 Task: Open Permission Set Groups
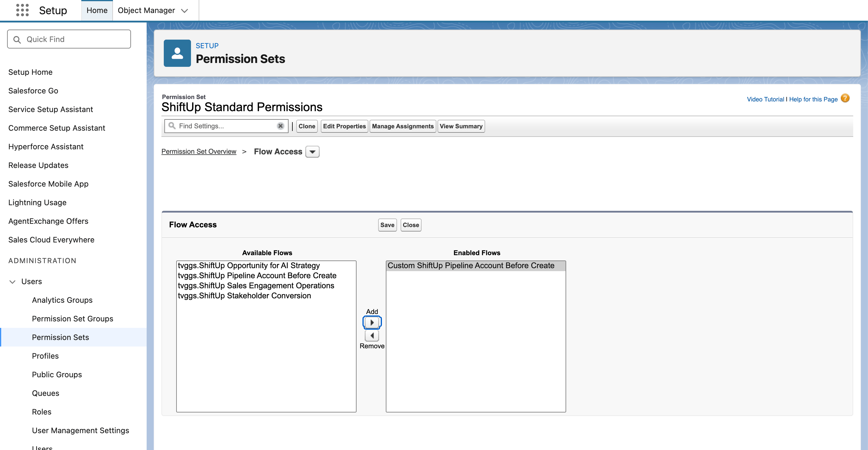point(72,319)
